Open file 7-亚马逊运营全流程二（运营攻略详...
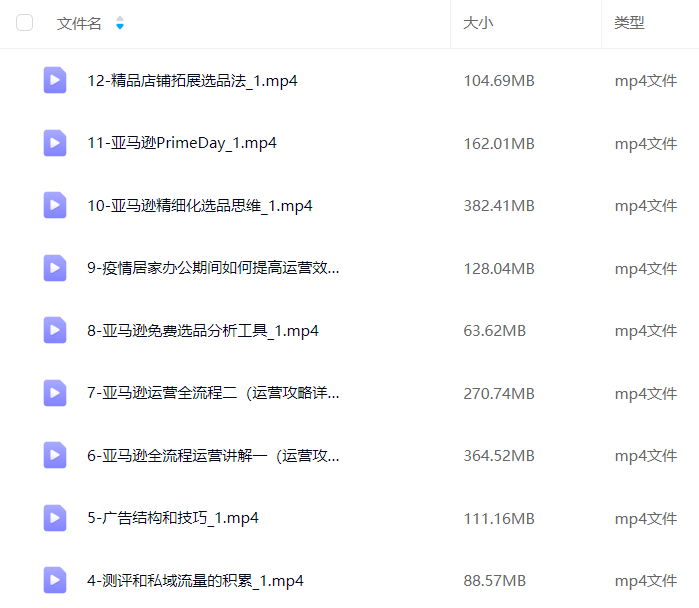This screenshot has width=699, height=608. 213,394
